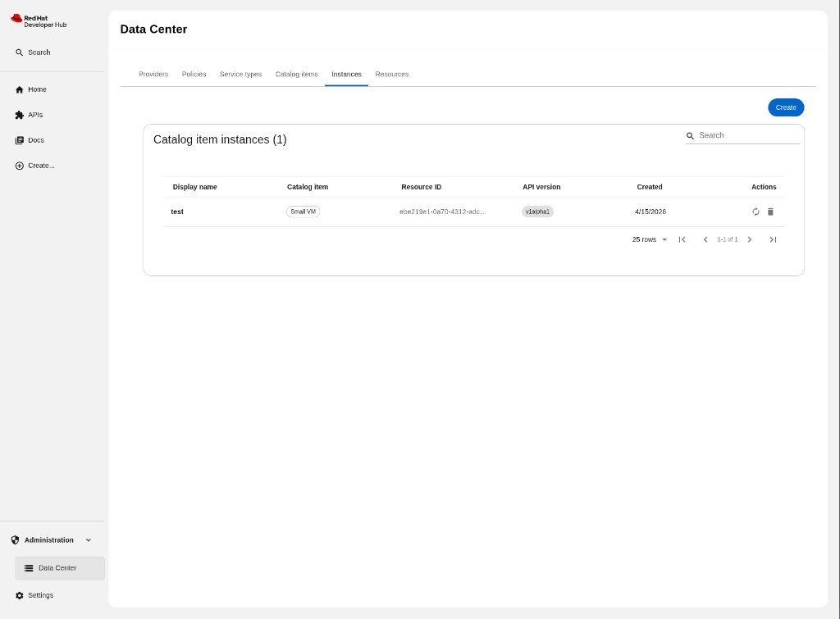Sort by Catalog item column header
The image size is (840, 619).
click(308, 188)
